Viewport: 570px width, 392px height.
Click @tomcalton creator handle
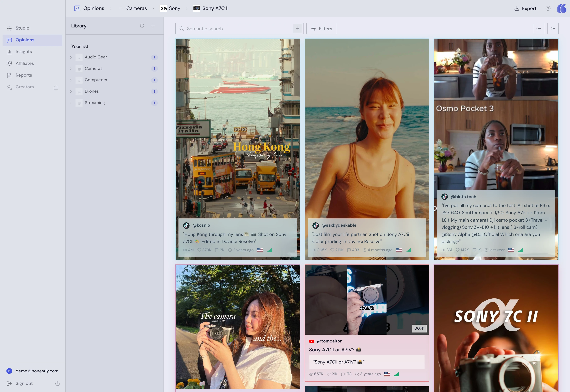pos(330,341)
